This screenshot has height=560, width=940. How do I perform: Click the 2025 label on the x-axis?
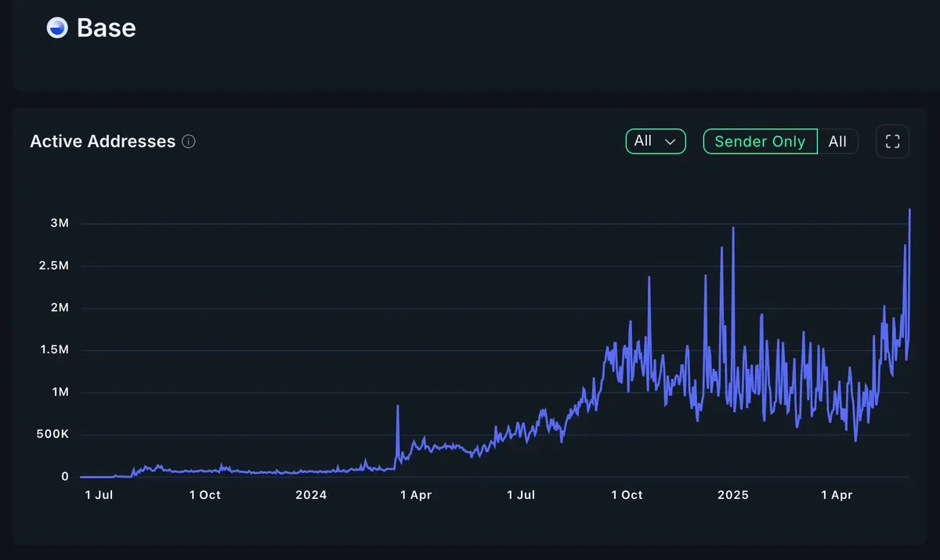[732, 495]
